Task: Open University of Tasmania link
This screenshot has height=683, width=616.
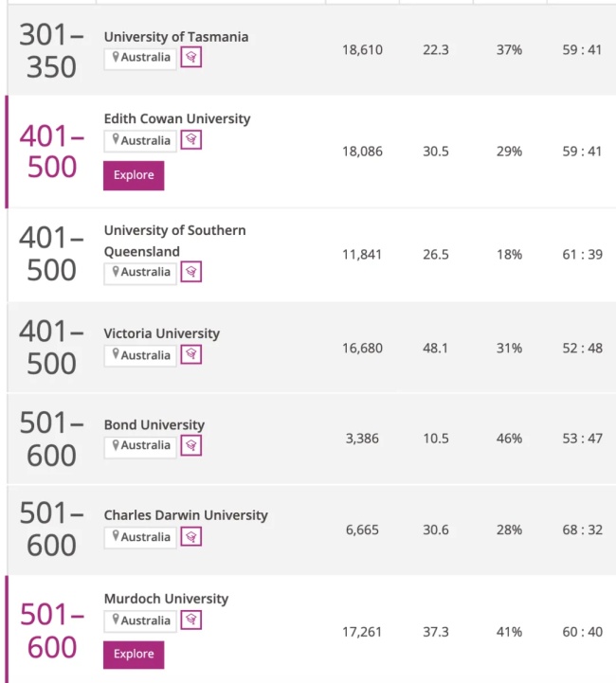Action: 176,37
